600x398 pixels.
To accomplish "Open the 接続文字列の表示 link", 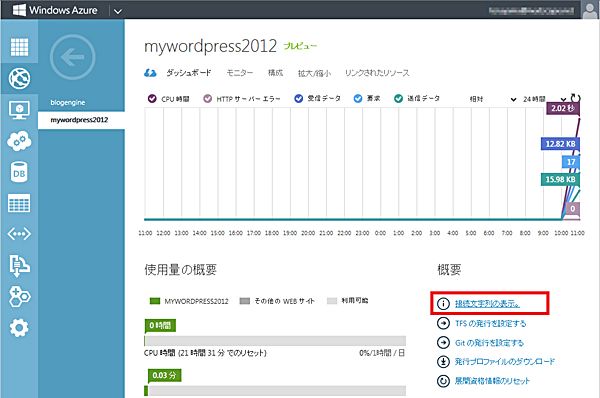I will click(x=487, y=304).
